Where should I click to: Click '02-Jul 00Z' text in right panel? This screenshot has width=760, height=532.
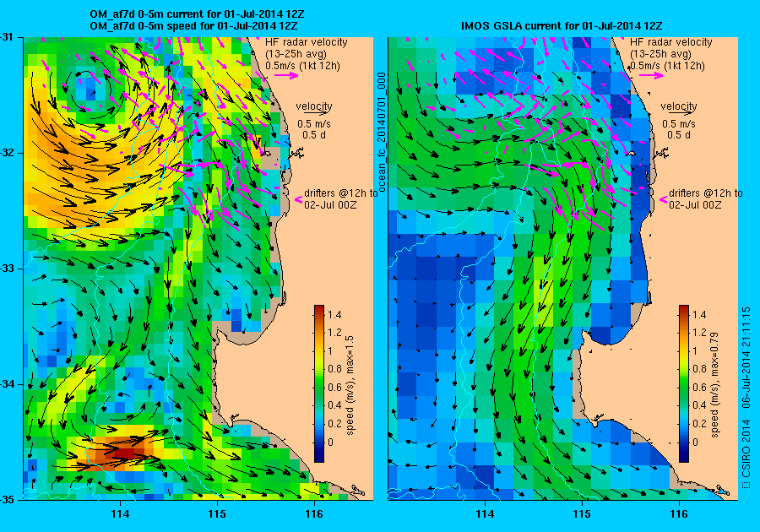[695, 204]
